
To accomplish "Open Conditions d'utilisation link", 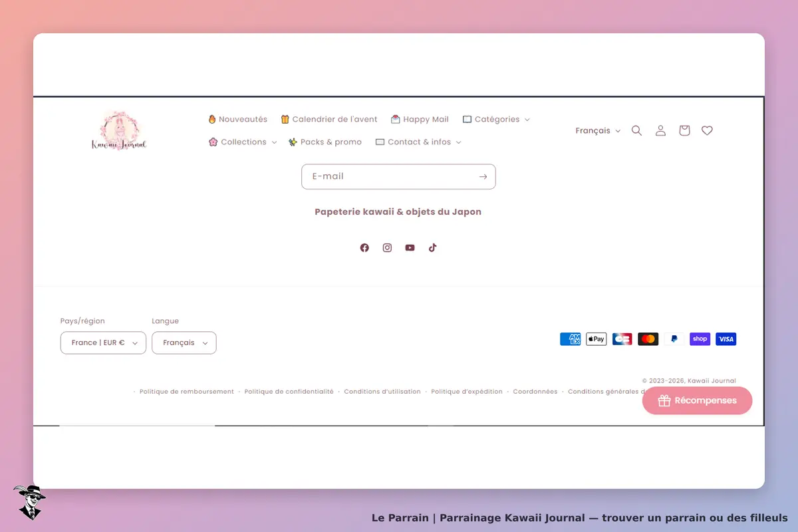I will [x=382, y=392].
